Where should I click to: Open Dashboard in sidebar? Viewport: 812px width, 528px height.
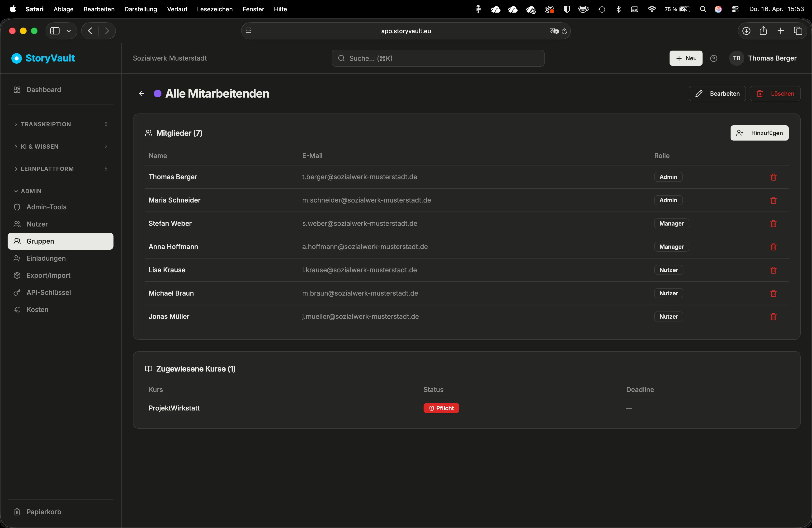point(60,90)
